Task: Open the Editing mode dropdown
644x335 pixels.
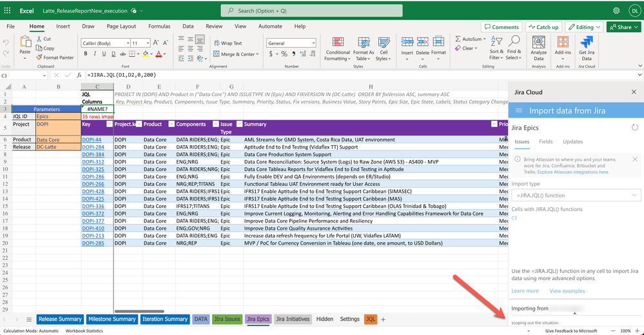Action: pyautogui.click(x=583, y=27)
